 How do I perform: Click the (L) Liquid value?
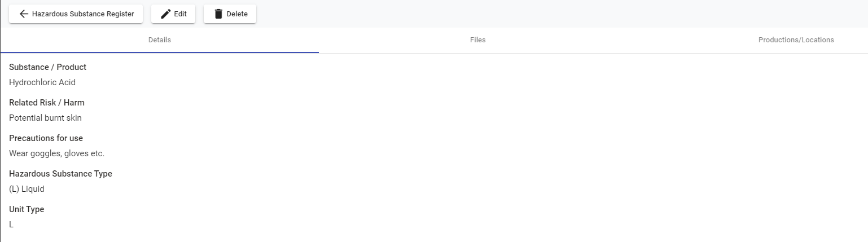pos(27,189)
